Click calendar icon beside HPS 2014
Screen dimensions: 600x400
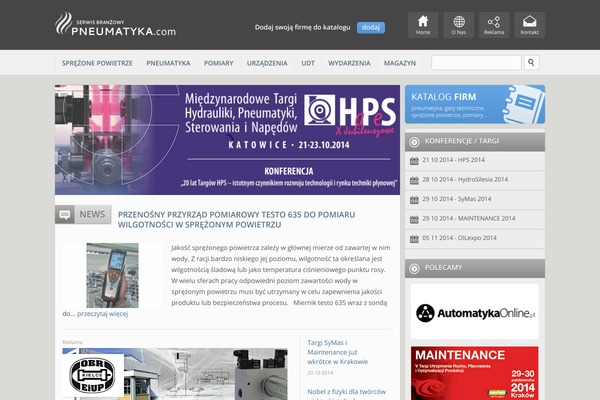[414, 161]
